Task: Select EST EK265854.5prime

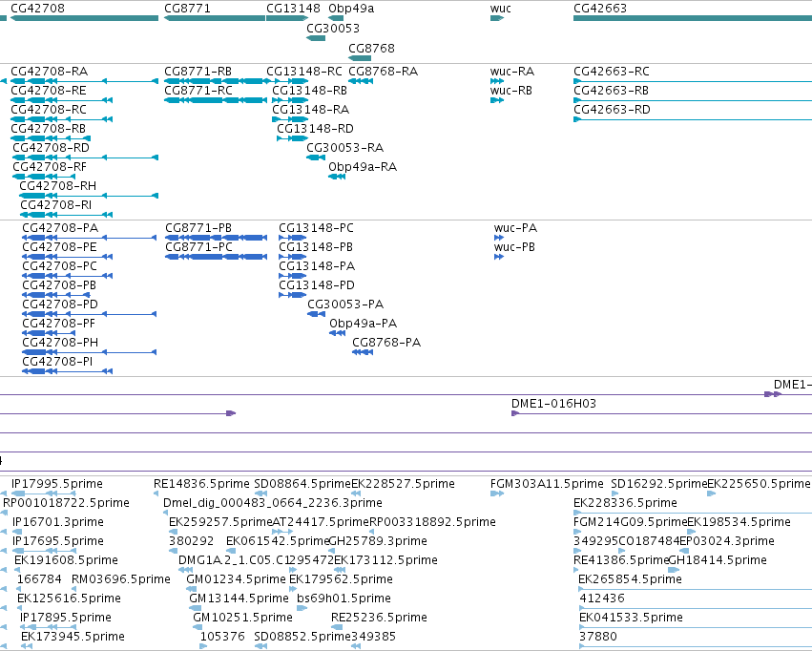Action: coord(630,579)
